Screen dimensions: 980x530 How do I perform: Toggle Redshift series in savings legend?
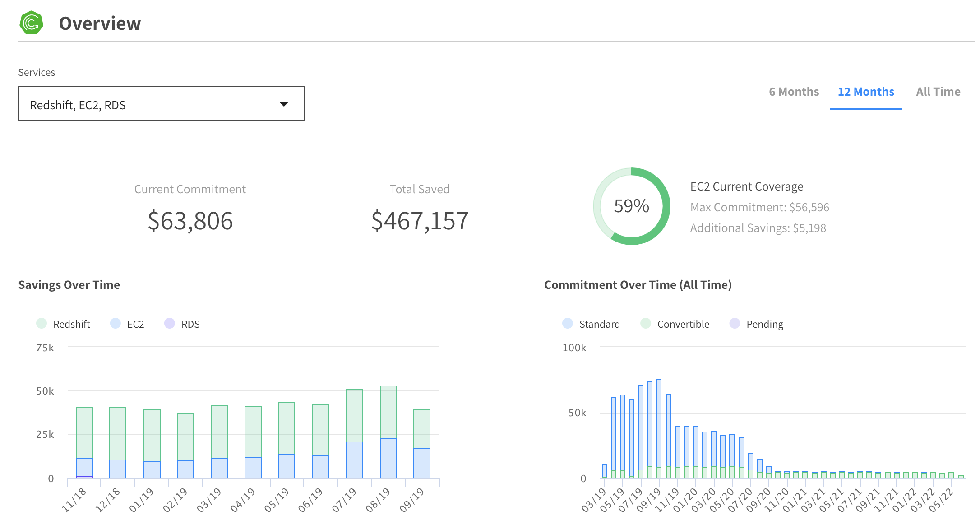point(71,324)
